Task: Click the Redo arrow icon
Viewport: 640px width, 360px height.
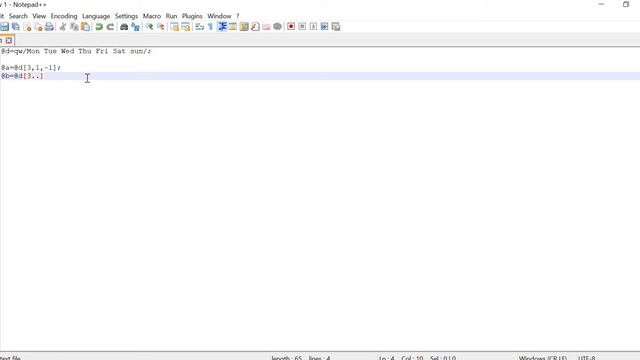Action: [x=110, y=27]
